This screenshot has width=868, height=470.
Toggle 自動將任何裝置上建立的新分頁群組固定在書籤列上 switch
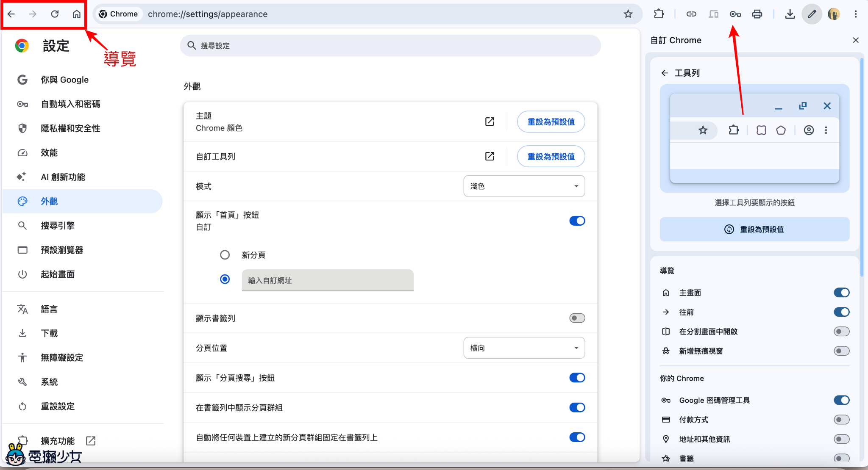click(577, 437)
